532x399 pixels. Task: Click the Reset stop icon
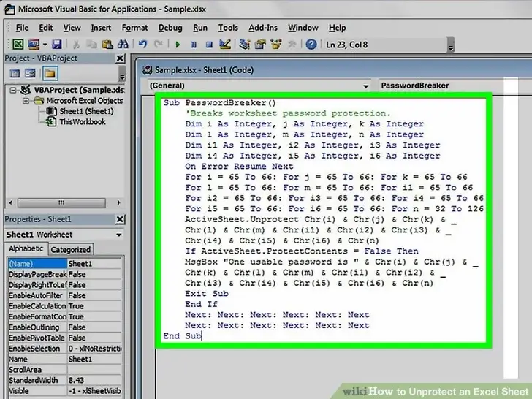coord(209,45)
